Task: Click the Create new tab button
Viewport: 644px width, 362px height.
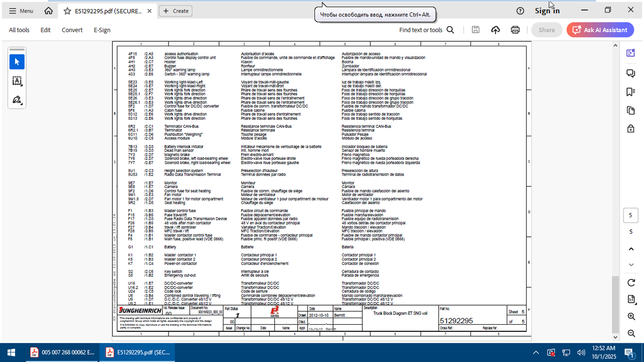Action: tap(176, 11)
